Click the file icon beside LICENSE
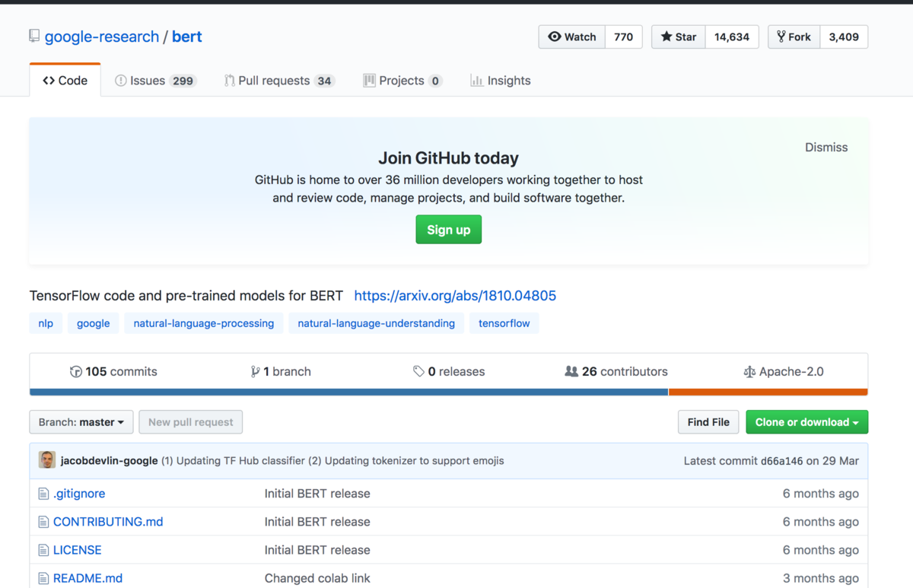913x588 pixels. [43, 550]
